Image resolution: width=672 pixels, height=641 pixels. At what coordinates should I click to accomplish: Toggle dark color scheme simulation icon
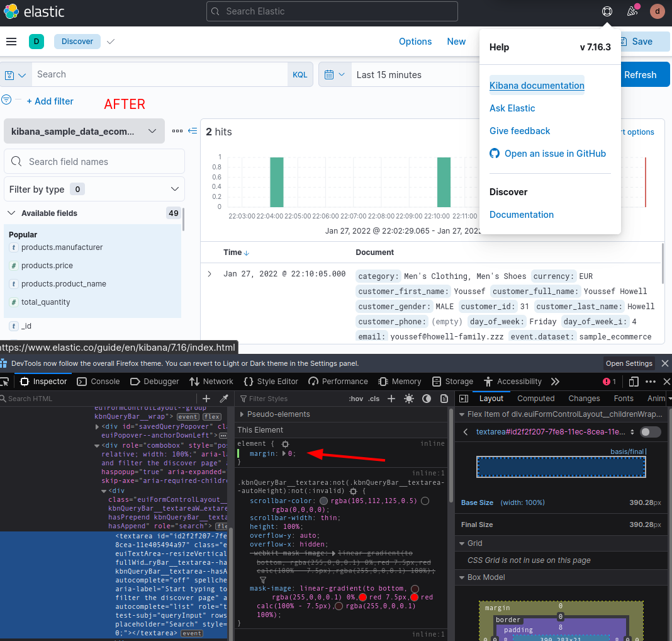(427, 399)
